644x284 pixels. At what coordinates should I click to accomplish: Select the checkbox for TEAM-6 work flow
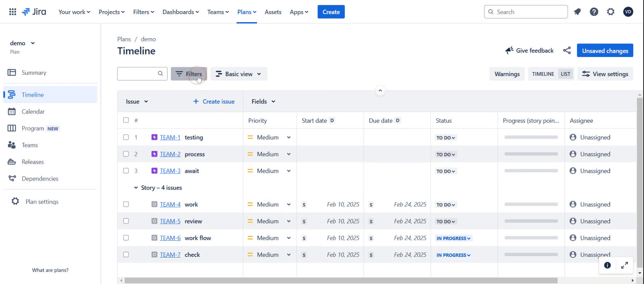(126, 238)
